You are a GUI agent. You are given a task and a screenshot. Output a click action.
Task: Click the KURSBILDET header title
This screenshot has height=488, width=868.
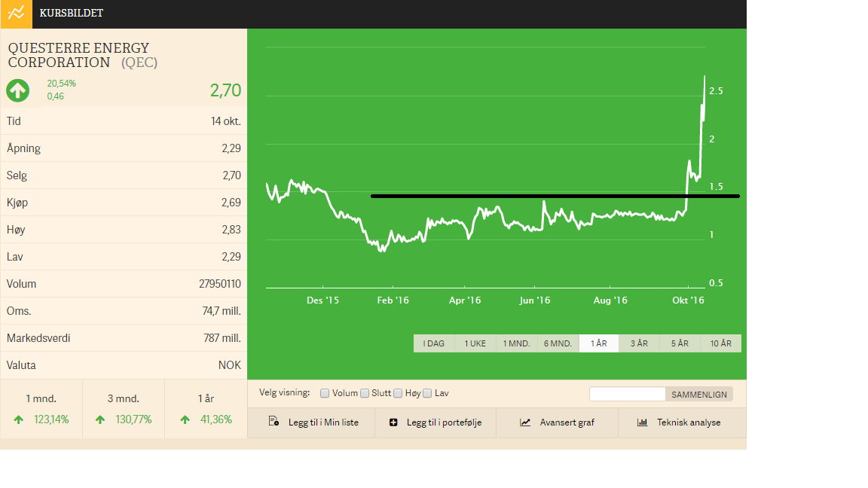tap(72, 14)
